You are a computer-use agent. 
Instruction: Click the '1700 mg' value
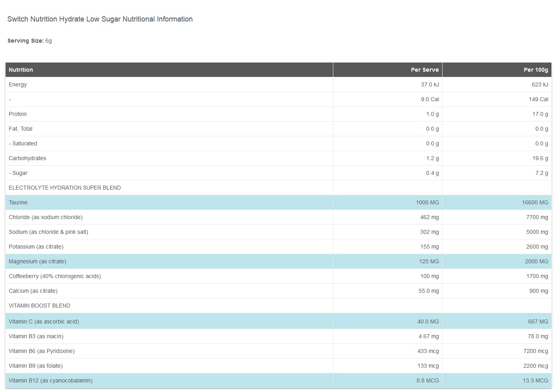pos(537,276)
